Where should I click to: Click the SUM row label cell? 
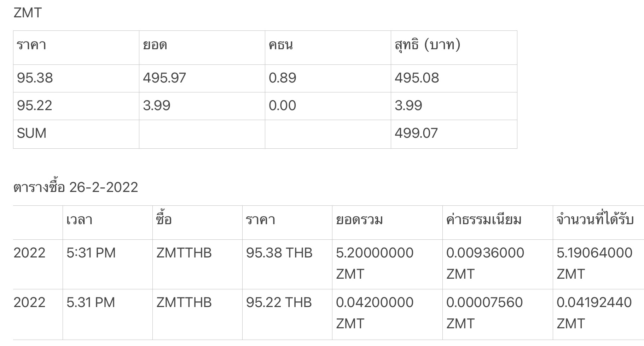[x=76, y=134]
